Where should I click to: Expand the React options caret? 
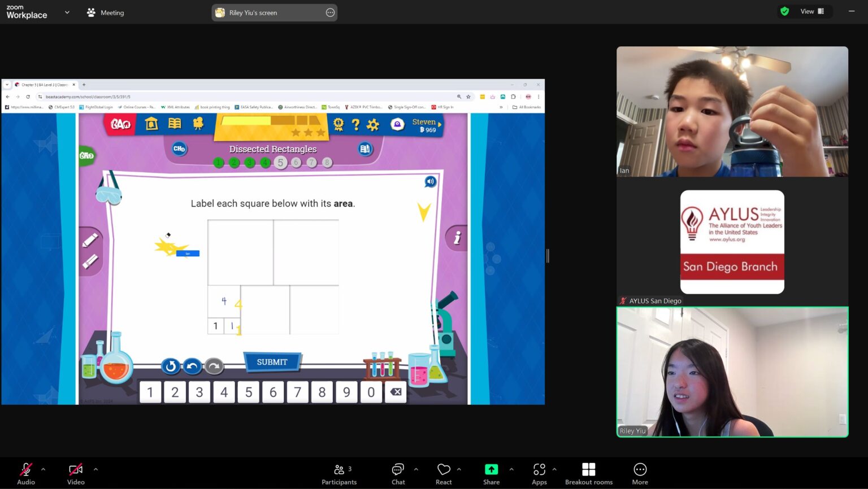pyautogui.click(x=459, y=469)
